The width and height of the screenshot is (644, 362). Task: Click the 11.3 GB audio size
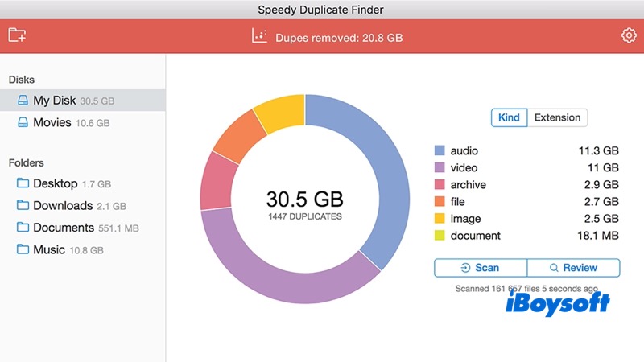pyautogui.click(x=598, y=151)
